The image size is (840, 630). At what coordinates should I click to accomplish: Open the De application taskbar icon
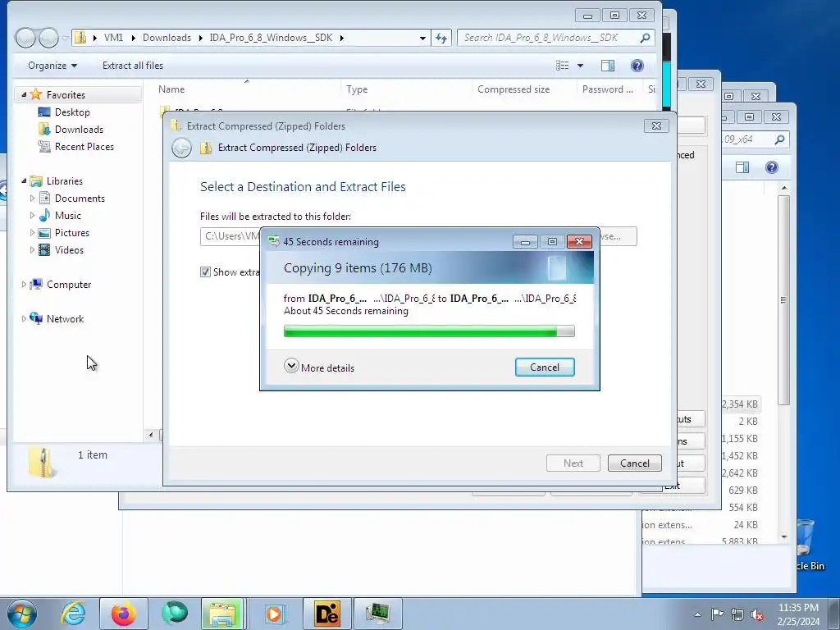[326, 614]
